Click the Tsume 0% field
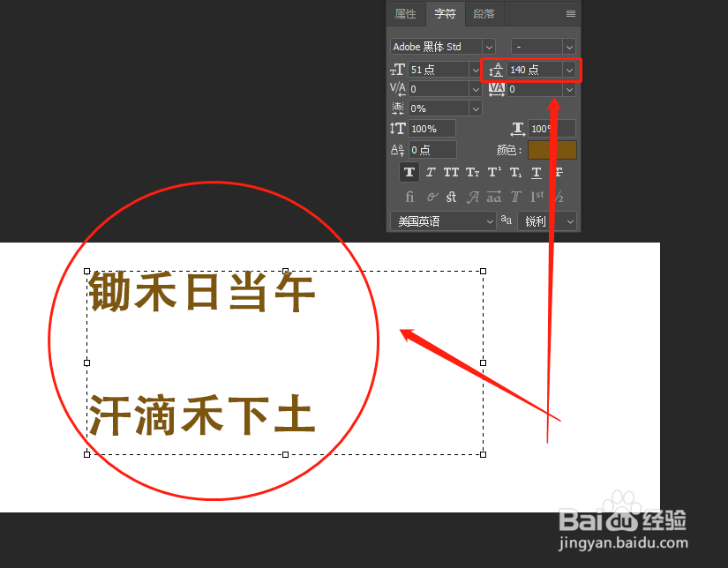 click(439, 108)
